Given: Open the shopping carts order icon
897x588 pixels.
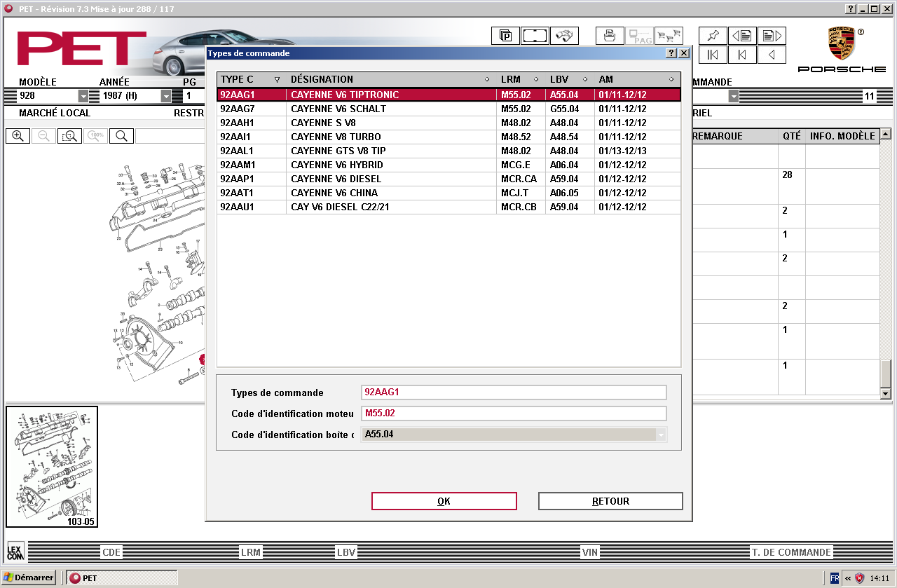Looking at the screenshot, I should [669, 35].
